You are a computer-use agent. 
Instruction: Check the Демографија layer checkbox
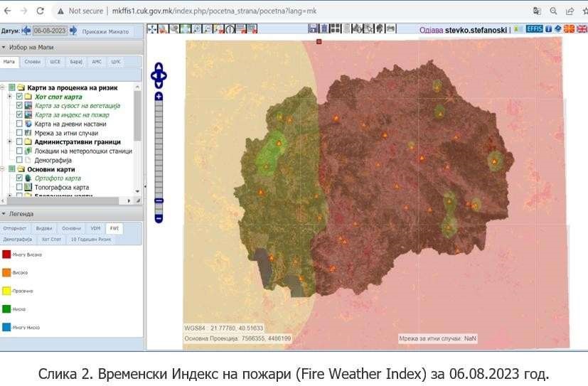tap(20, 160)
